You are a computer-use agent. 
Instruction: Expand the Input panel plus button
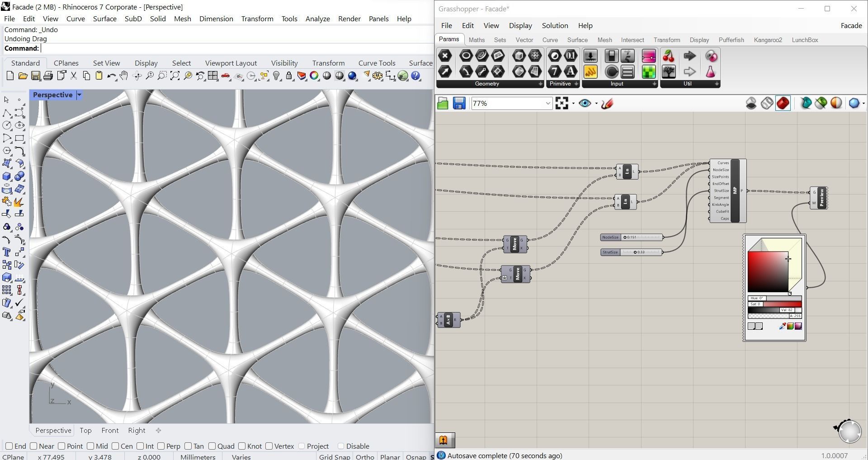(654, 84)
